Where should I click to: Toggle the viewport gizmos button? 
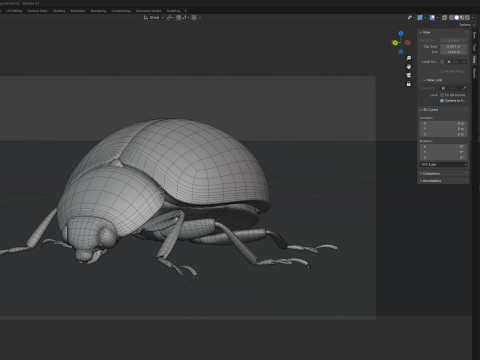420,18
